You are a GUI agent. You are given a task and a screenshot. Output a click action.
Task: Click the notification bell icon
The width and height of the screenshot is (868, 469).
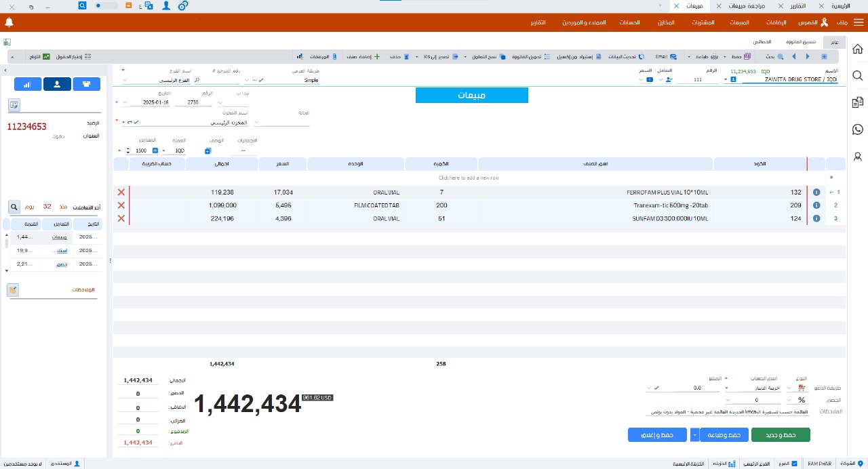click(9, 22)
